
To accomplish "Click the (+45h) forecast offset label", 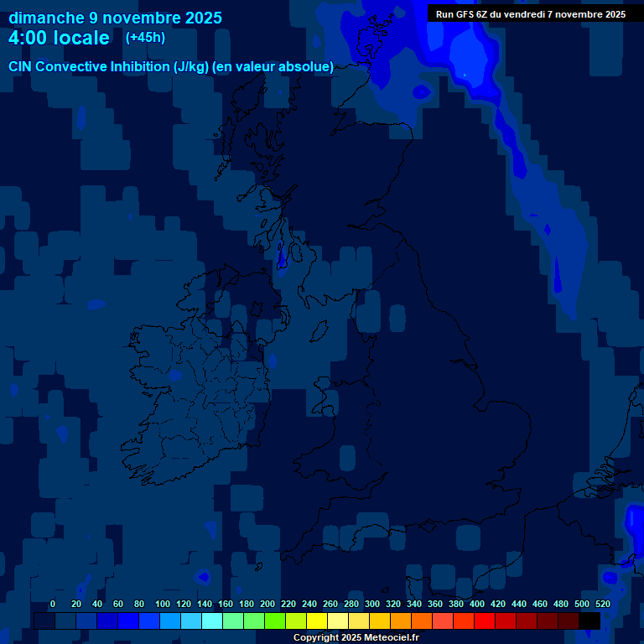I will 145,38.
